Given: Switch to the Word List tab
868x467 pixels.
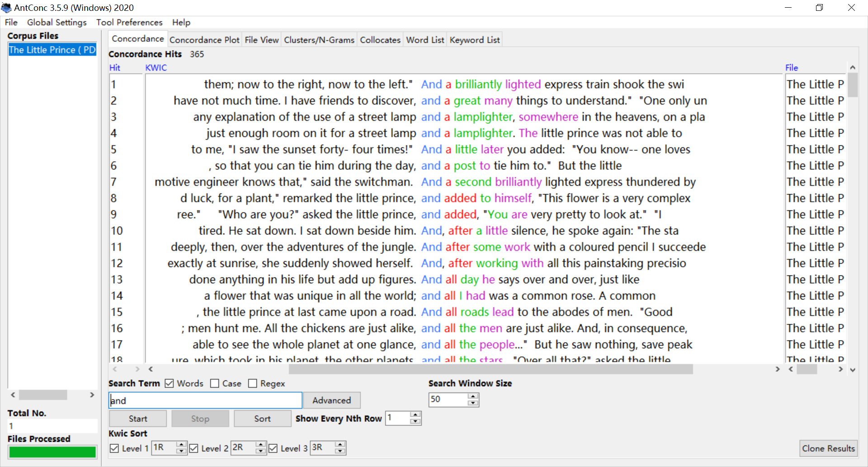Looking at the screenshot, I should click(x=425, y=40).
